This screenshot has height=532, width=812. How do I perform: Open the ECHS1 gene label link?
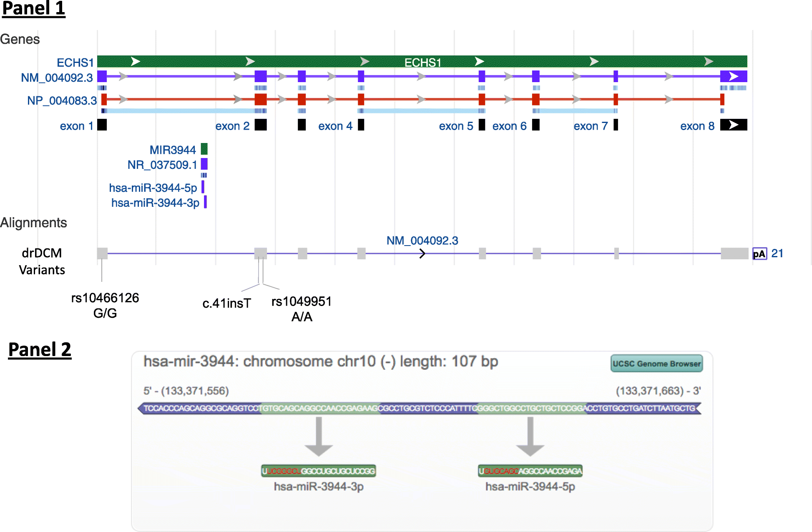coord(75,63)
